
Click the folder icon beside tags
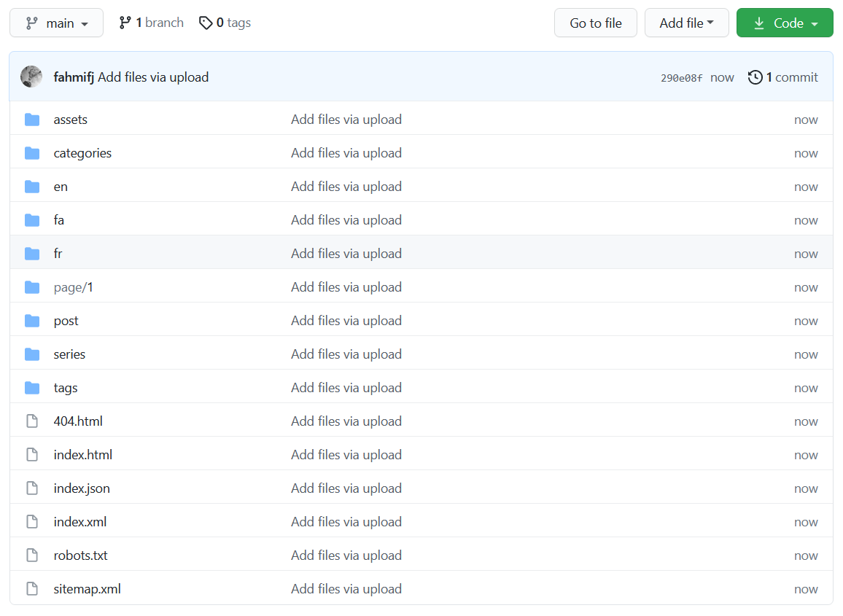[32, 388]
